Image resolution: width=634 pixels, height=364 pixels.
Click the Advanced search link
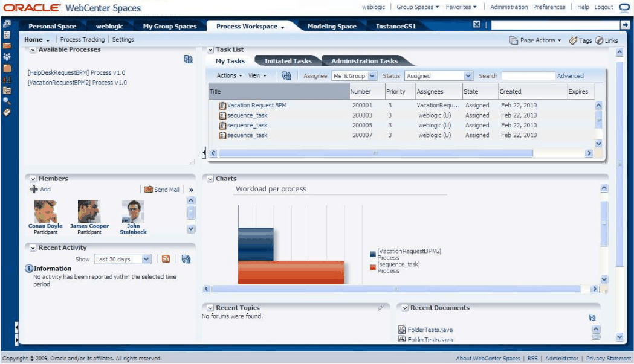[x=570, y=76]
